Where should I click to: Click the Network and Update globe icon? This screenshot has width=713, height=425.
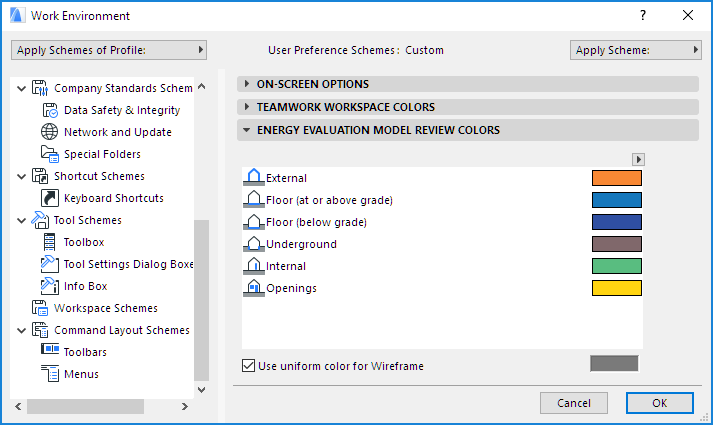50,132
